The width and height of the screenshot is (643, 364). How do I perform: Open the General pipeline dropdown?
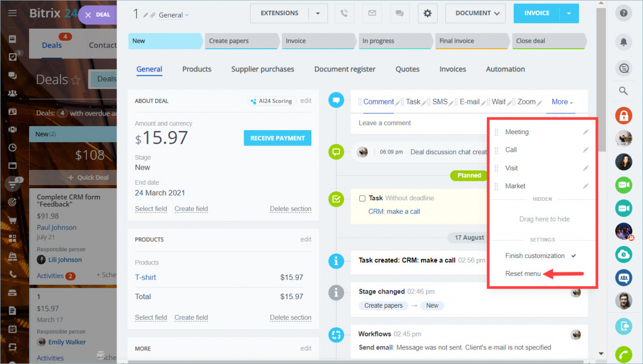click(174, 15)
